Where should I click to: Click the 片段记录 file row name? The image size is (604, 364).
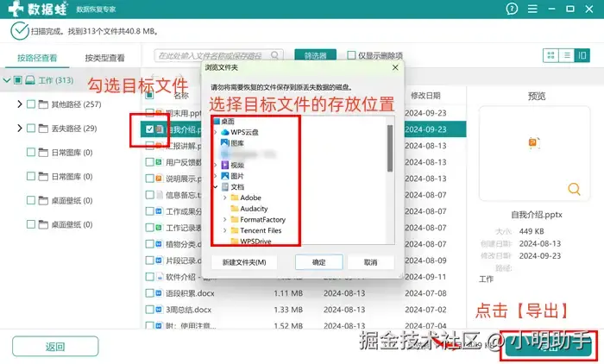pyautogui.click(x=183, y=260)
